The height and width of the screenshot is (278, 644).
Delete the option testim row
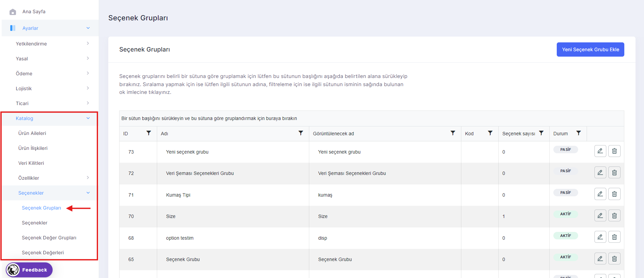click(x=614, y=237)
